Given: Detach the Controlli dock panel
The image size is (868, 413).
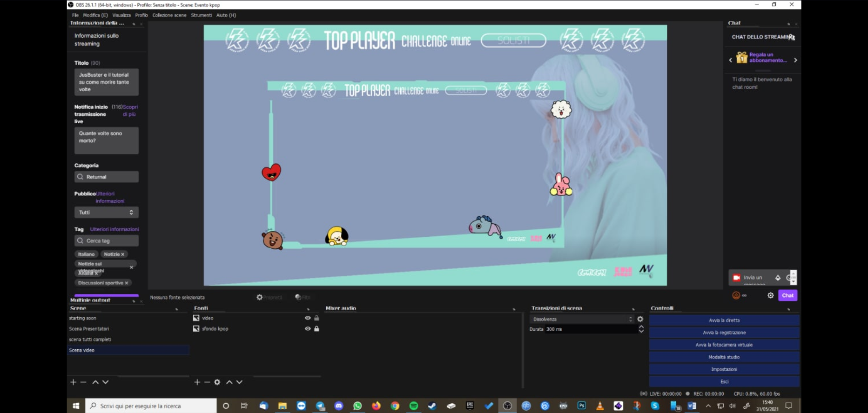Looking at the screenshot, I should [788, 309].
